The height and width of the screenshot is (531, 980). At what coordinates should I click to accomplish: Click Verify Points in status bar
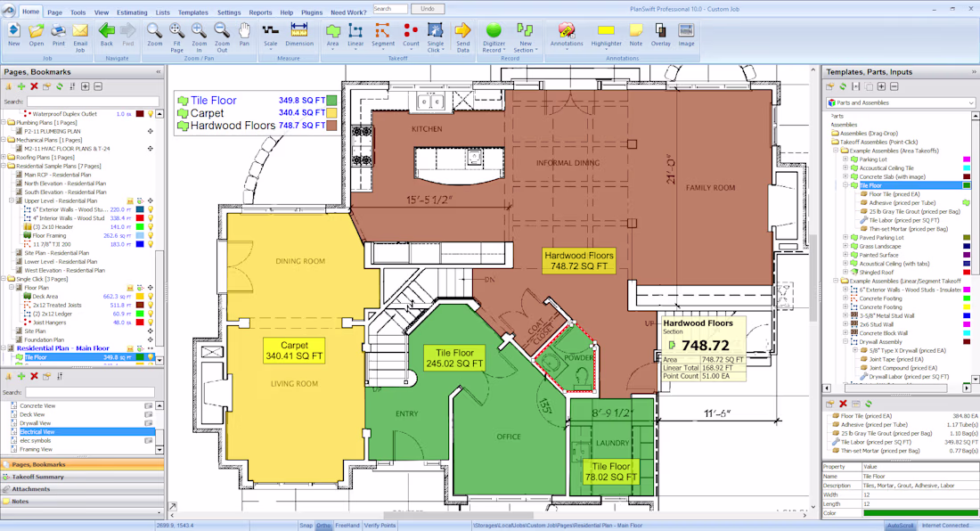tap(380, 526)
